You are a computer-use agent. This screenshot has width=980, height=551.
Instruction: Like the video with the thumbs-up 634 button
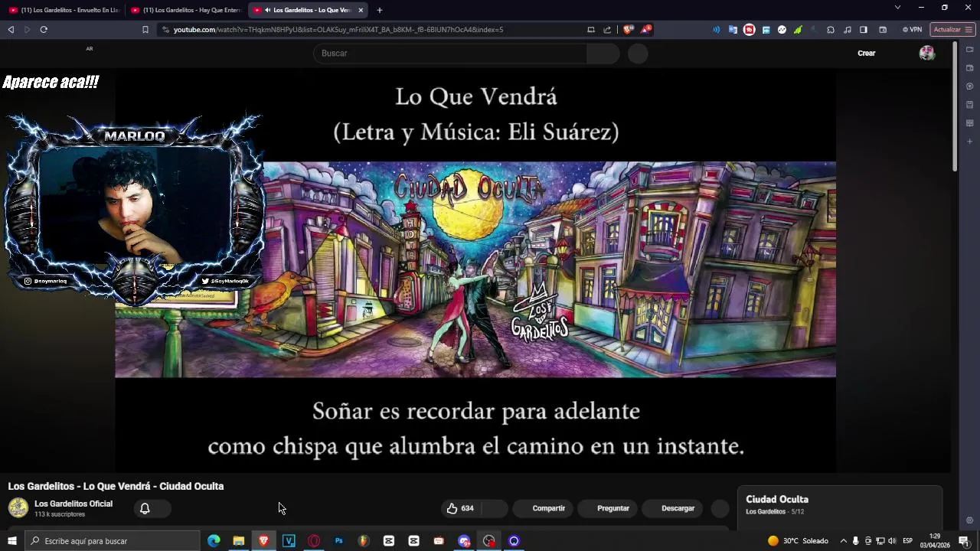(461, 508)
